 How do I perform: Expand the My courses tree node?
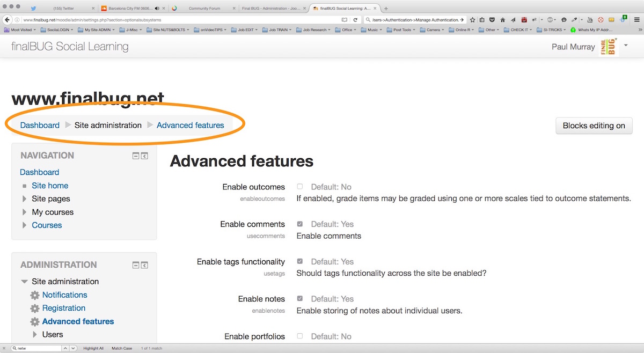tap(24, 212)
